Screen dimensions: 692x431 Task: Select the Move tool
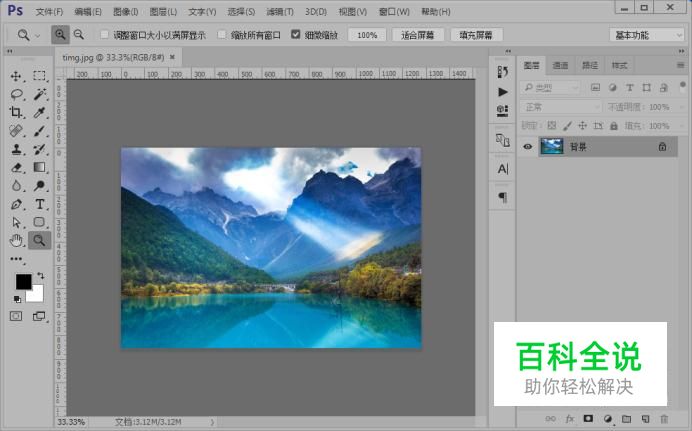[x=16, y=76]
